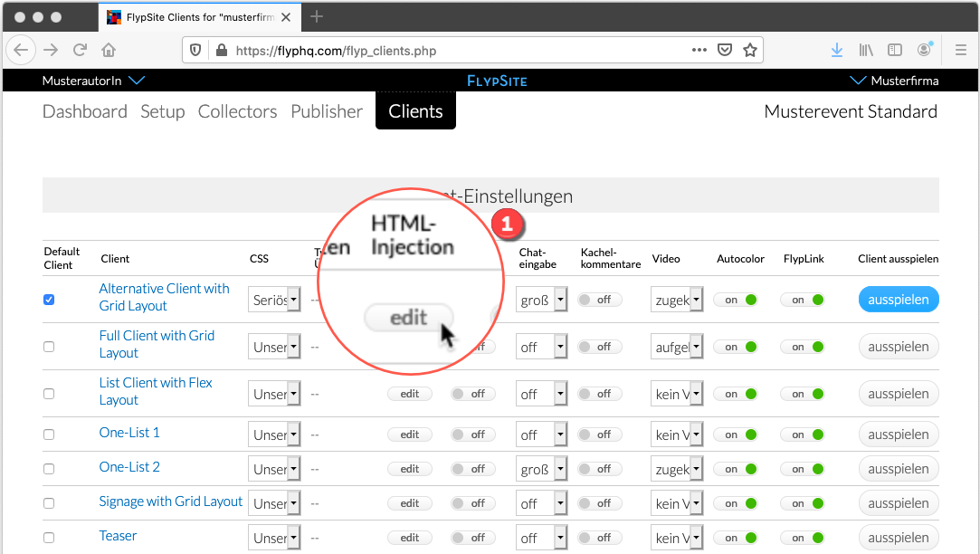Open the Library icon in toolbar

coord(866,50)
